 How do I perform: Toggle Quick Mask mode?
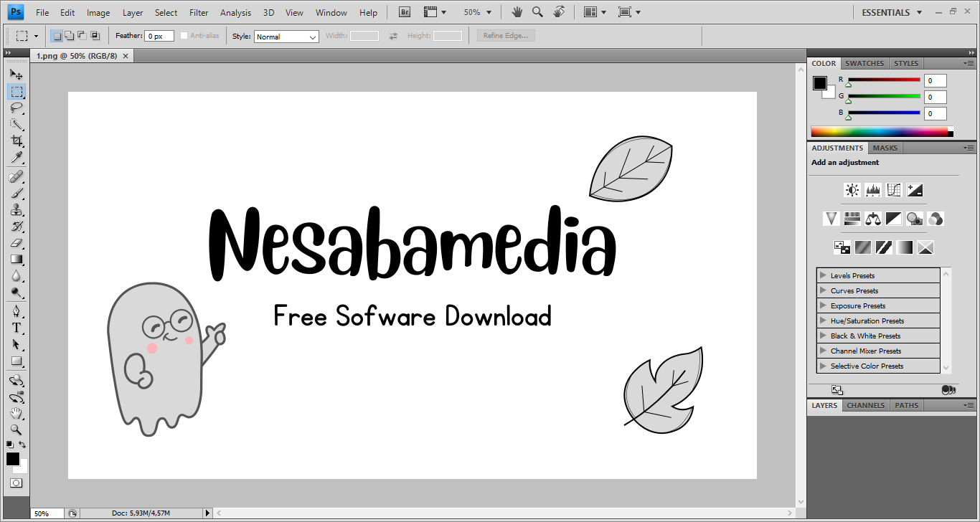click(x=16, y=483)
